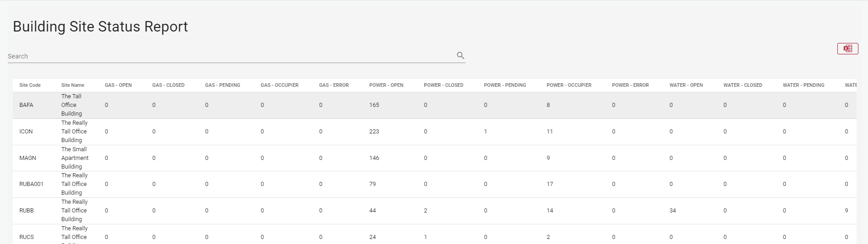Sort by POWER - ERROR column
The image size is (868, 244).
coord(630,85)
